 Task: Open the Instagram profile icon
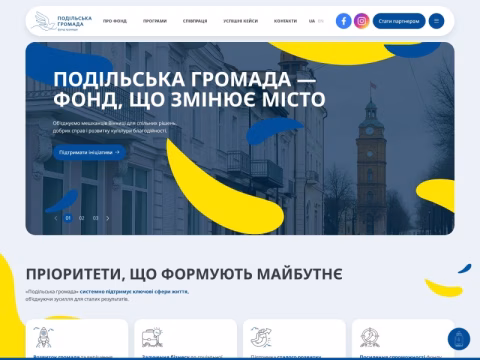pyautogui.click(x=362, y=21)
